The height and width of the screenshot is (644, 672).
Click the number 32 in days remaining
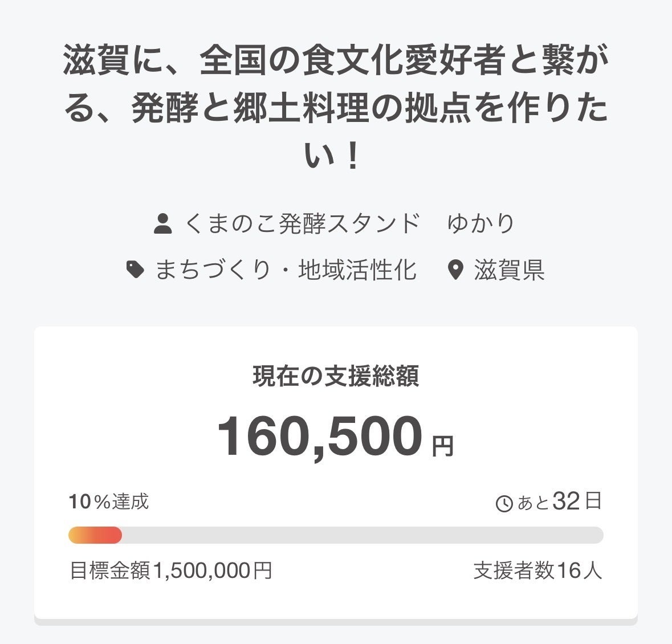point(566,502)
